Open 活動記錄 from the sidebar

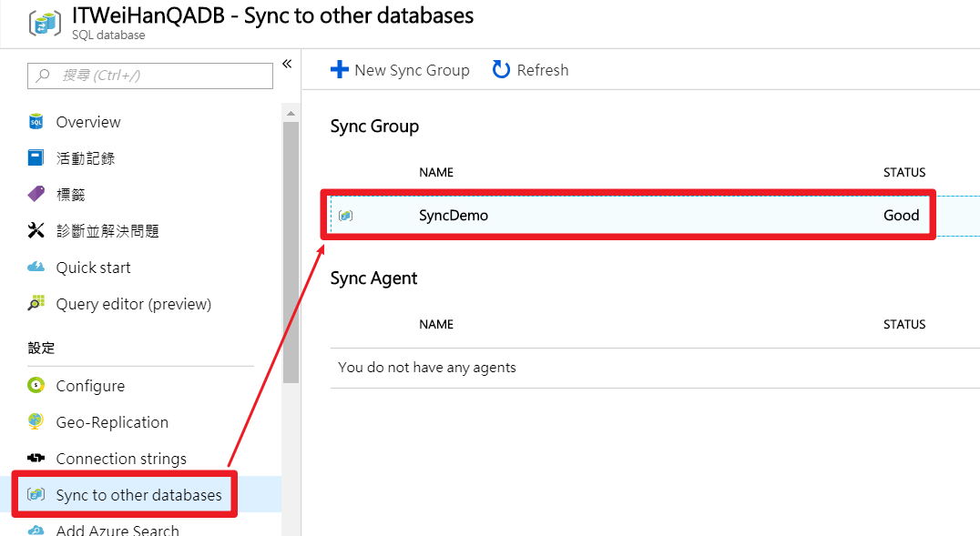[x=86, y=158]
